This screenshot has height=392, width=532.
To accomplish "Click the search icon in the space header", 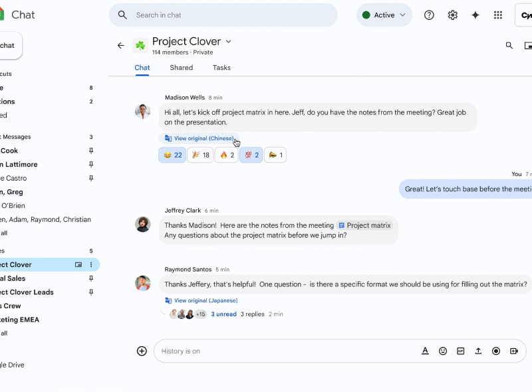I will coord(509,45).
